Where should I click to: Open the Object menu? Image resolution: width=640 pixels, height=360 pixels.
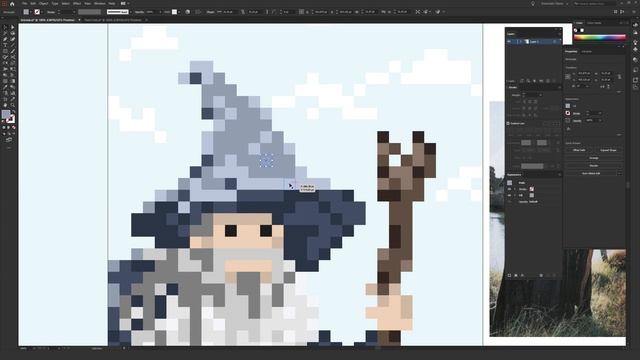(x=43, y=4)
